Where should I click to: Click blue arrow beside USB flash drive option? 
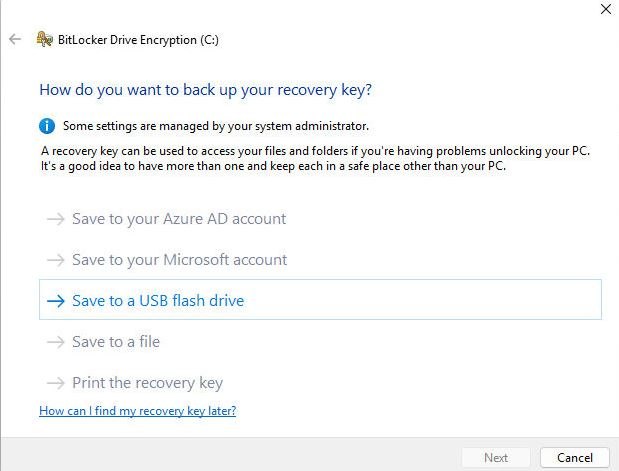pyautogui.click(x=56, y=301)
